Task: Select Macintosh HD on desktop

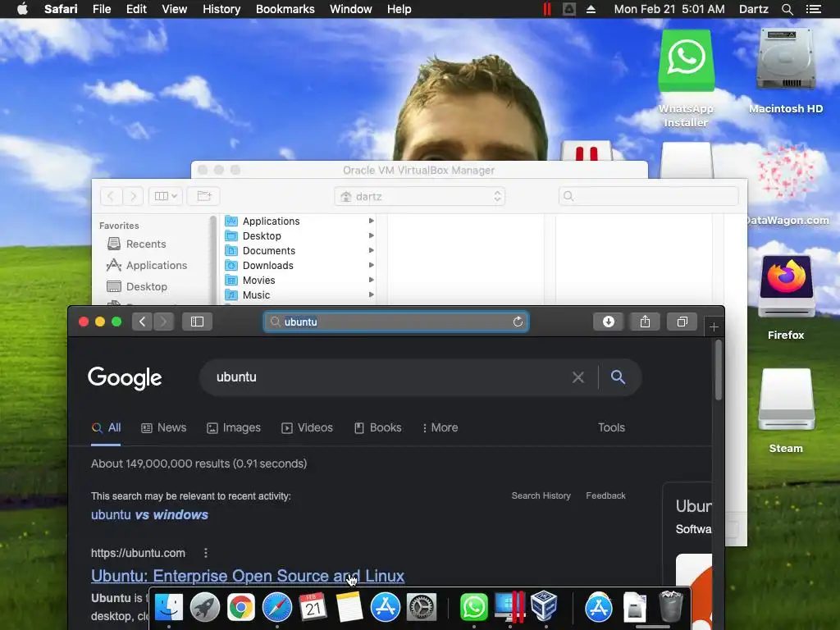Action: pos(786,59)
